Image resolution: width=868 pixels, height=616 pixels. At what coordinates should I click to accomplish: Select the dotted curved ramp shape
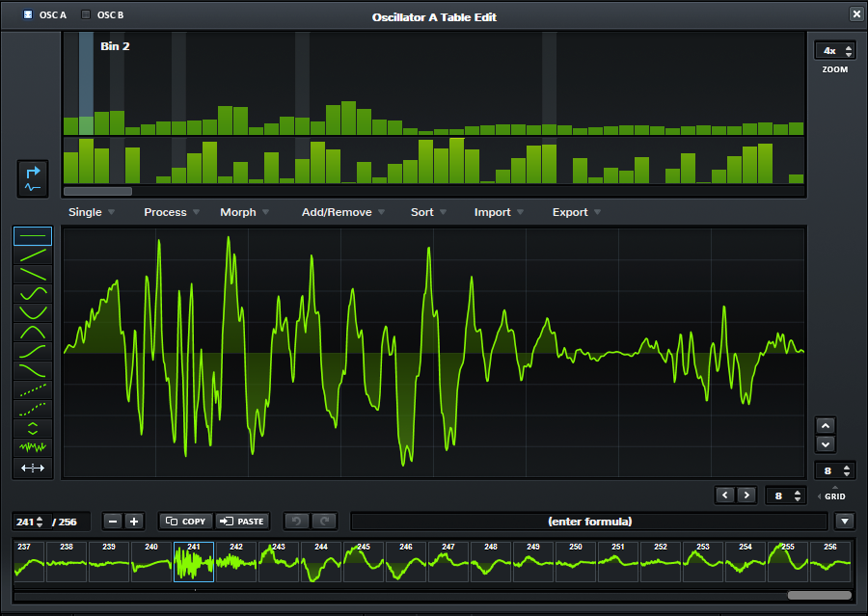click(33, 409)
